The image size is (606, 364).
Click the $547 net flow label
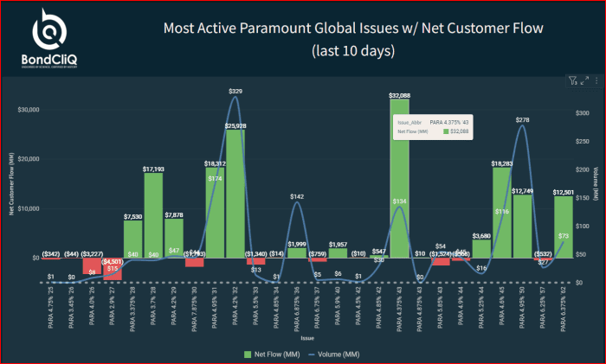[x=379, y=252]
